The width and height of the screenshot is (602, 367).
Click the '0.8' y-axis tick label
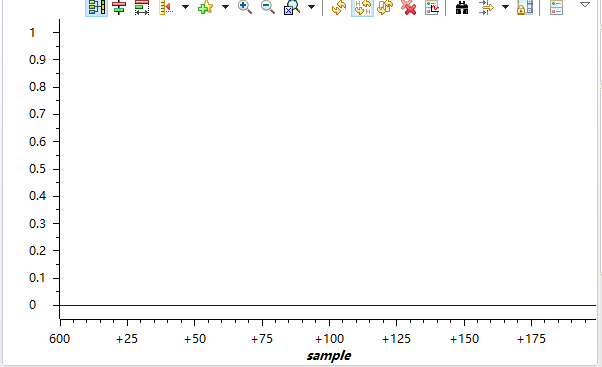pos(37,87)
